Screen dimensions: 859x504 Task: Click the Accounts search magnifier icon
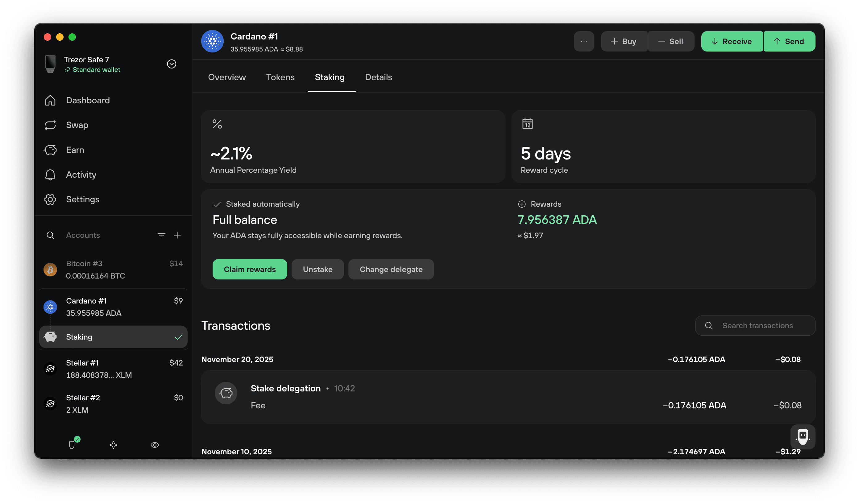(x=50, y=235)
